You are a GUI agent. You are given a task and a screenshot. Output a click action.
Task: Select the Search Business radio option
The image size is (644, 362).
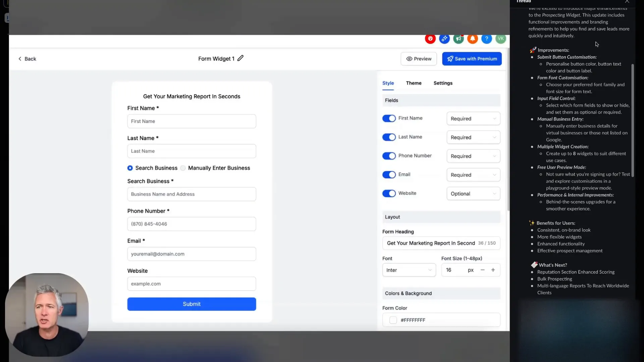coord(130,168)
